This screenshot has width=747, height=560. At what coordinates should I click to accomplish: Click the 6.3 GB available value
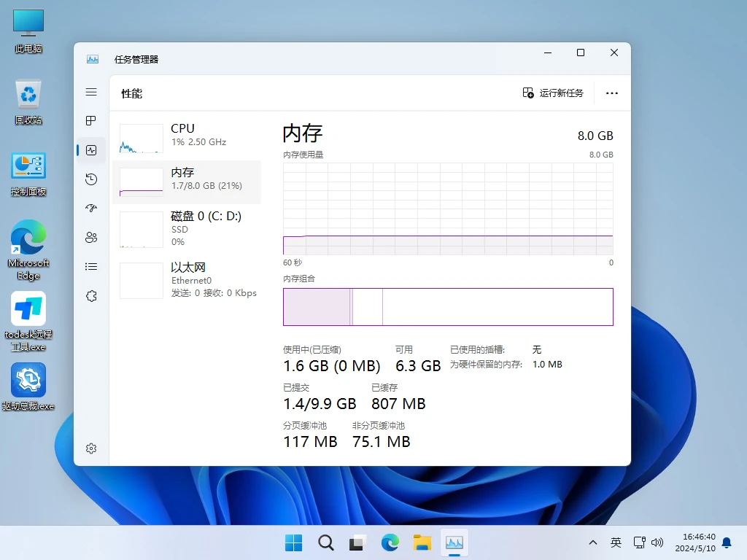tap(418, 366)
